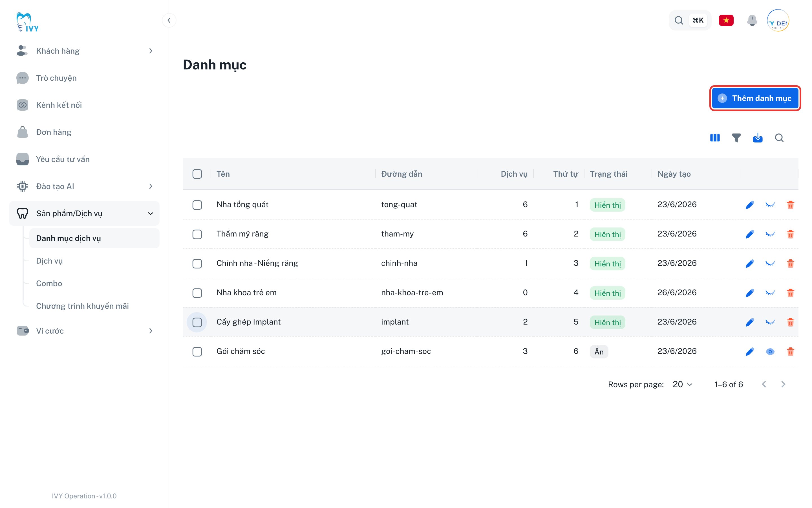Open Trò chuyện from sidebar

(x=84, y=78)
